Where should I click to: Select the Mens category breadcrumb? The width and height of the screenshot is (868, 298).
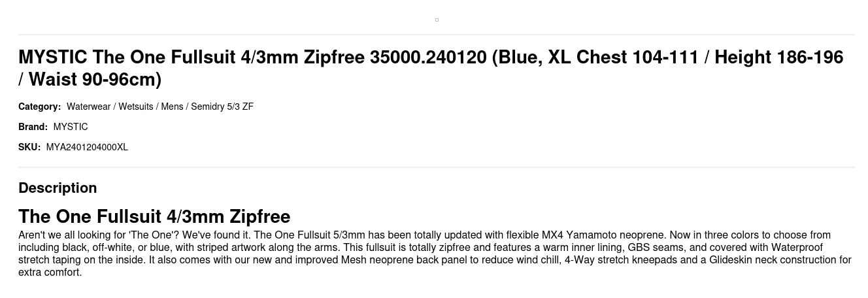[172, 107]
